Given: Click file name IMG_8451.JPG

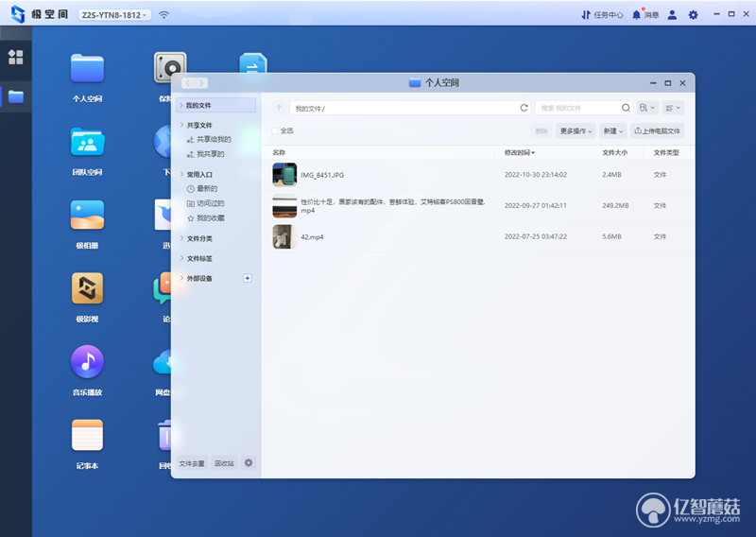Looking at the screenshot, I should [322, 175].
